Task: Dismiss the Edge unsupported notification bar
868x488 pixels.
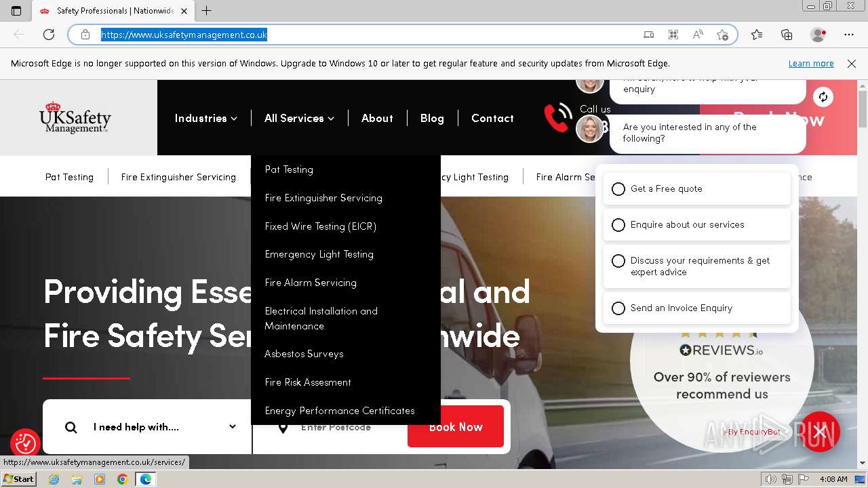Action: 852,64
